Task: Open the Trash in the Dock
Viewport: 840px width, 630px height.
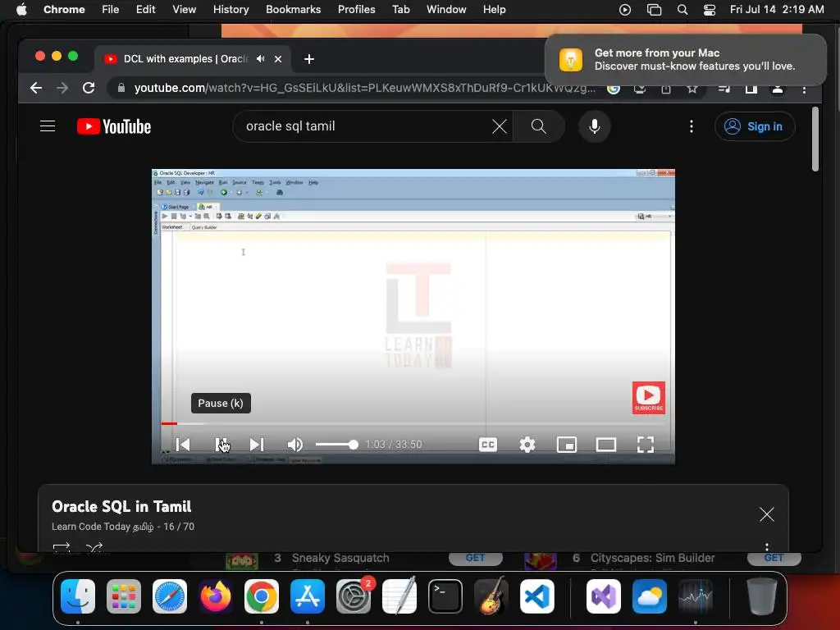Action: pos(761,596)
